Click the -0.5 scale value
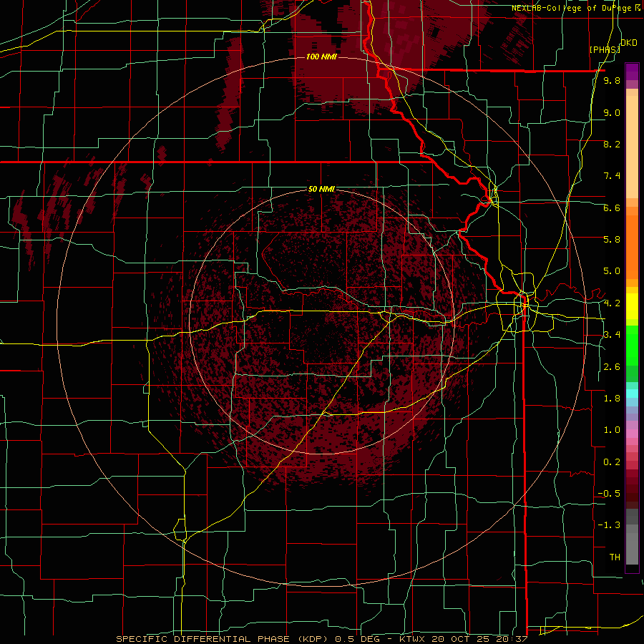 [609, 494]
